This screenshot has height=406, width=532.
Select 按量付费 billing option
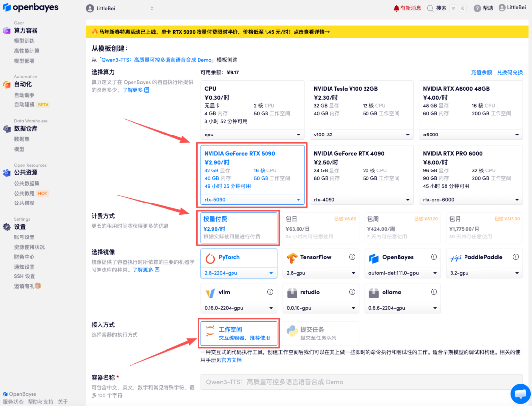pyautogui.click(x=239, y=228)
